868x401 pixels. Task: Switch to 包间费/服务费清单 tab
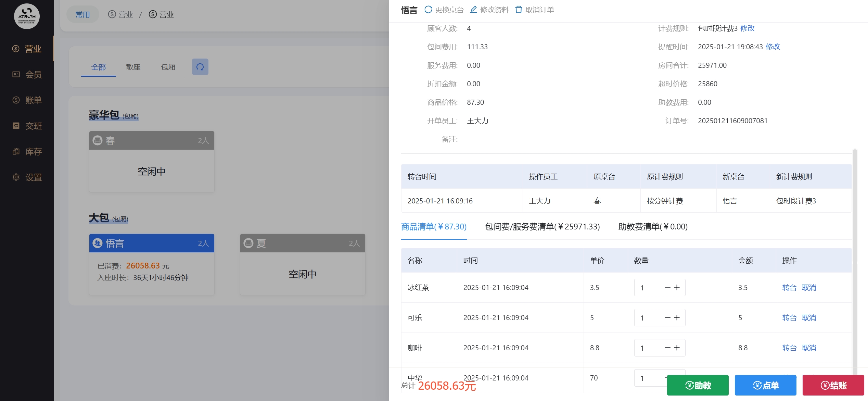click(542, 226)
